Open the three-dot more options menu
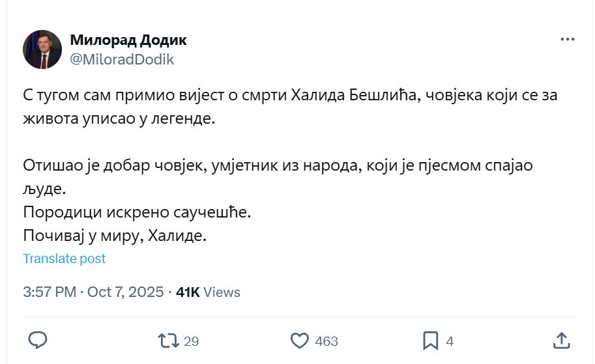 [568, 40]
